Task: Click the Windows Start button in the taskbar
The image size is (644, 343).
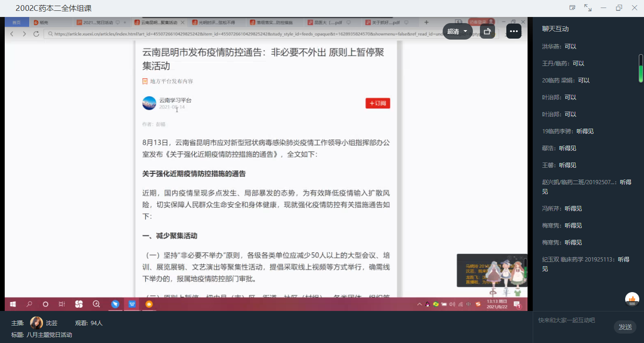Action: click(x=13, y=304)
